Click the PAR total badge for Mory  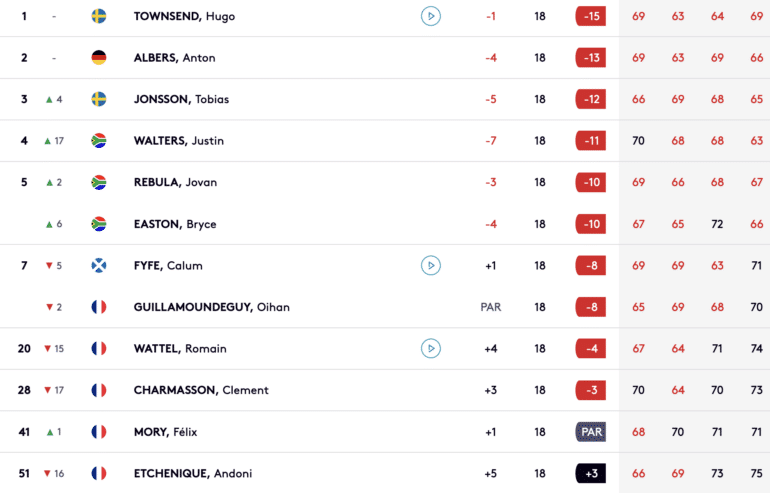coord(590,432)
